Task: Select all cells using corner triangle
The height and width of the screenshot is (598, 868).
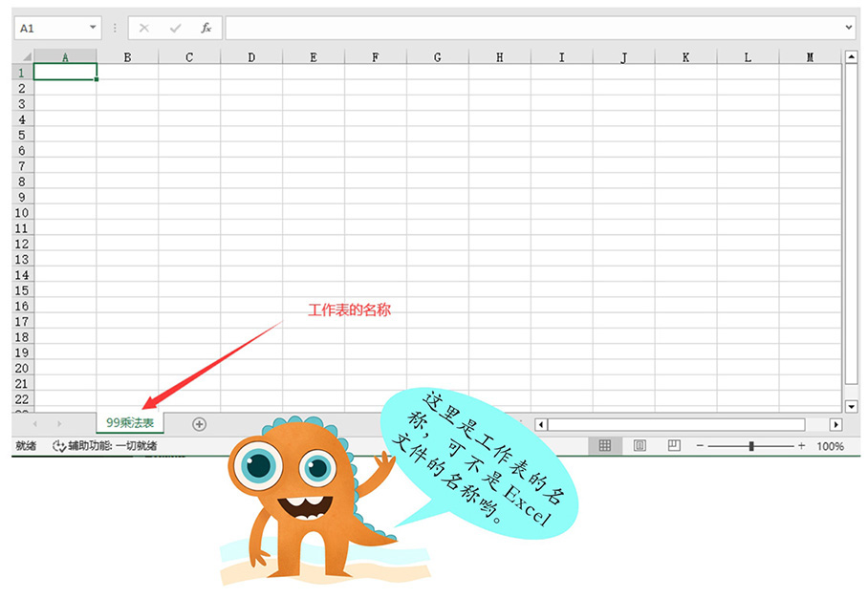Action: [x=27, y=56]
